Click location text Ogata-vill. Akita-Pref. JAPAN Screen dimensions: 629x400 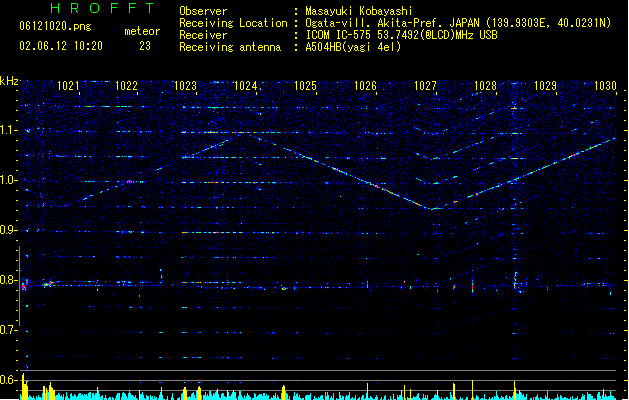(x=392, y=23)
